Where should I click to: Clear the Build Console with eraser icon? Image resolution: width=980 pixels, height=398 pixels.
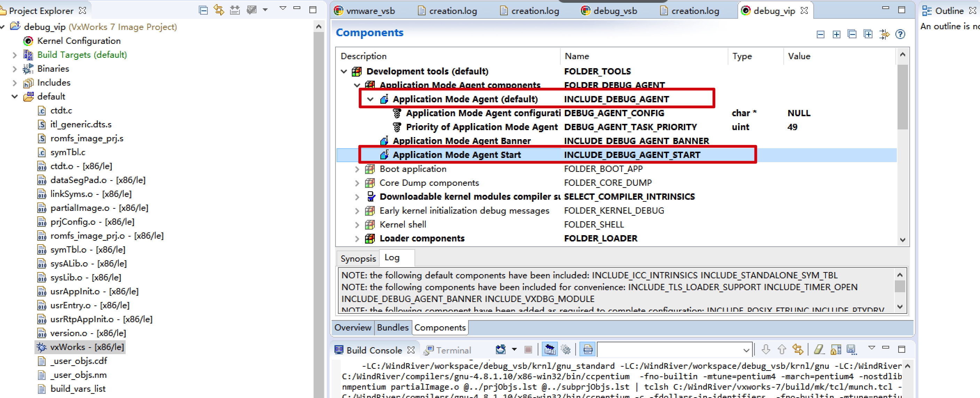(819, 349)
